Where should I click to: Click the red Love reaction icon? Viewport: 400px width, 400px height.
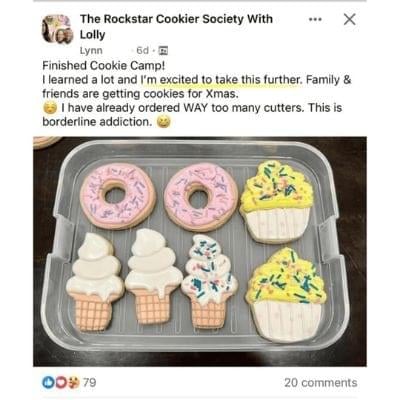pyautogui.click(x=62, y=382)
